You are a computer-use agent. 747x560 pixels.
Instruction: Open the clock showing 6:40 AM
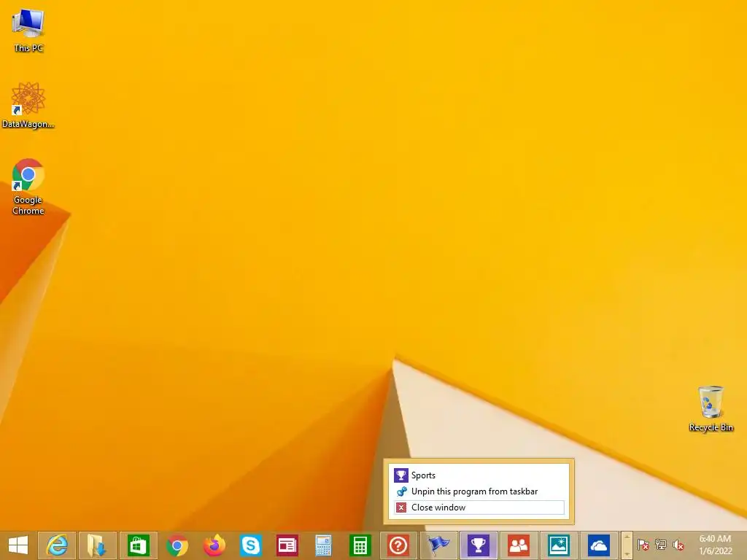pyautogui.click(x=715, y=545)
